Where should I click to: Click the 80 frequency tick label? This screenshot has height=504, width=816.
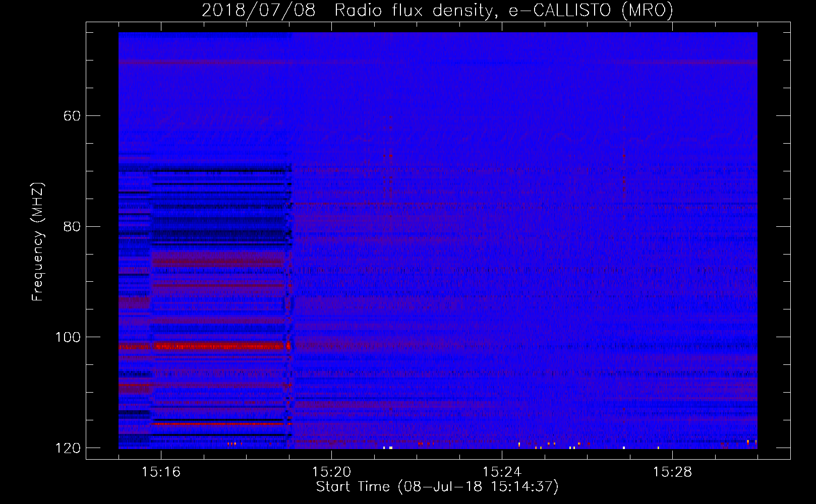[x=72, y=226]
